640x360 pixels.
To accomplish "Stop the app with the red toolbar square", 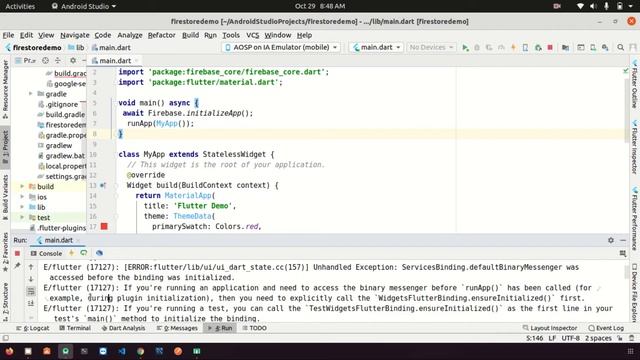I will tap(550, 48).
